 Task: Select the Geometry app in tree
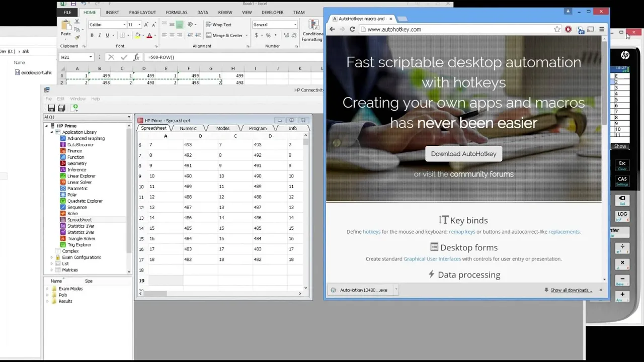pos(77,163)
